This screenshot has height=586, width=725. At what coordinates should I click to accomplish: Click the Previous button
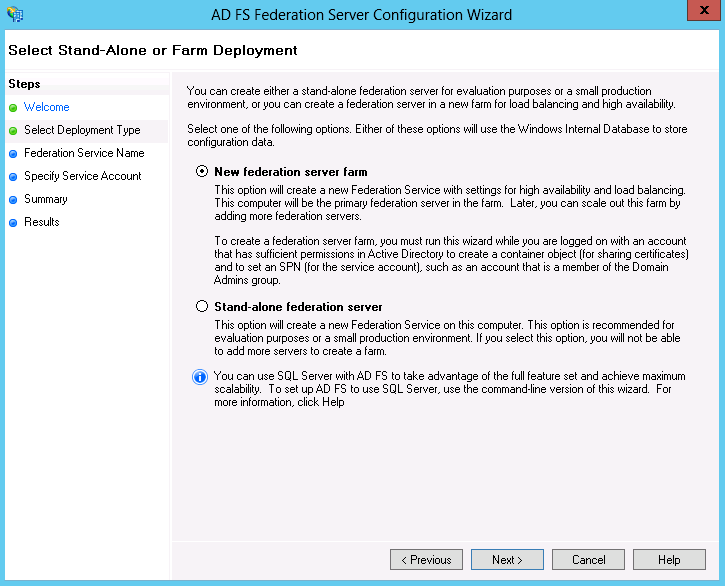pyautogui.click(x=426, y=560)
